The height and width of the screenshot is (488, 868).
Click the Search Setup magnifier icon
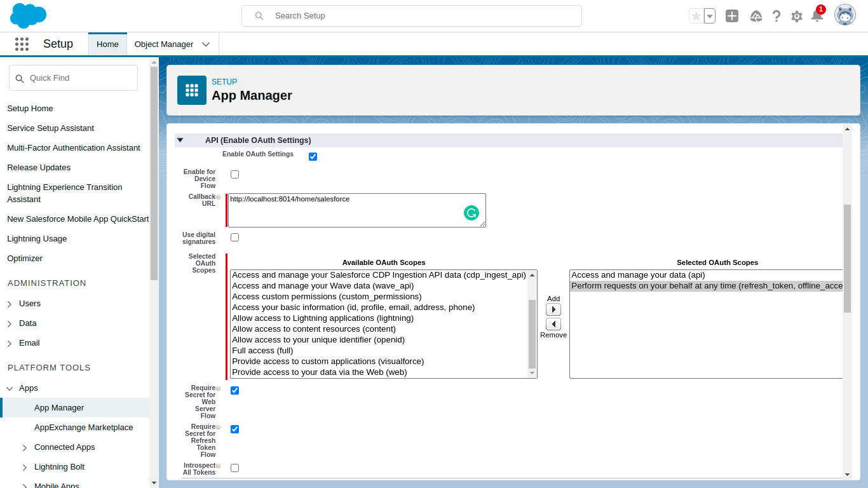pyautogui.click(x=259, y=16)
